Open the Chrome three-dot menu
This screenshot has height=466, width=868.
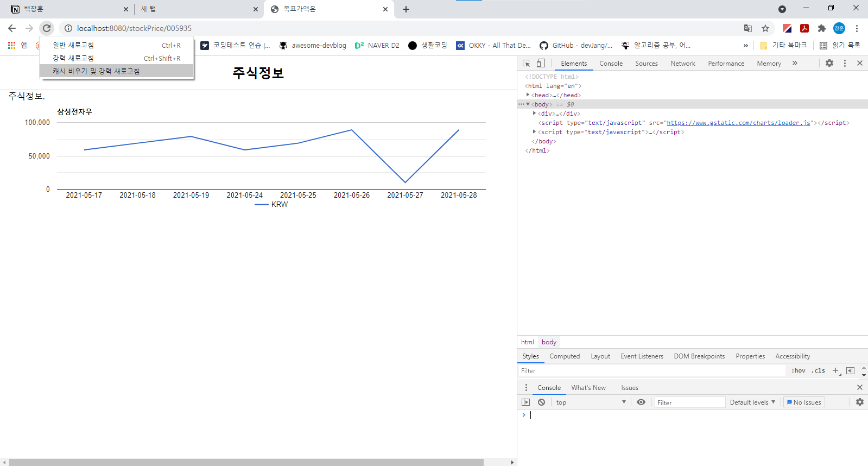(x=857, y=28)
